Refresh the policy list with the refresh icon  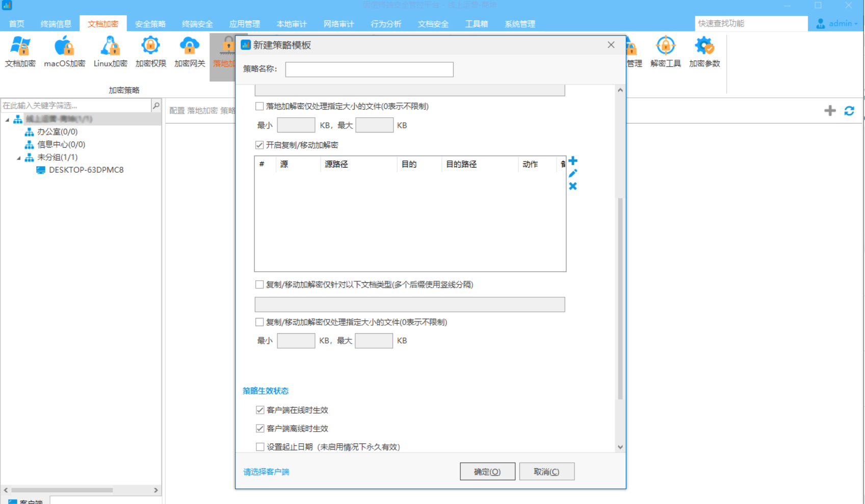849,110
